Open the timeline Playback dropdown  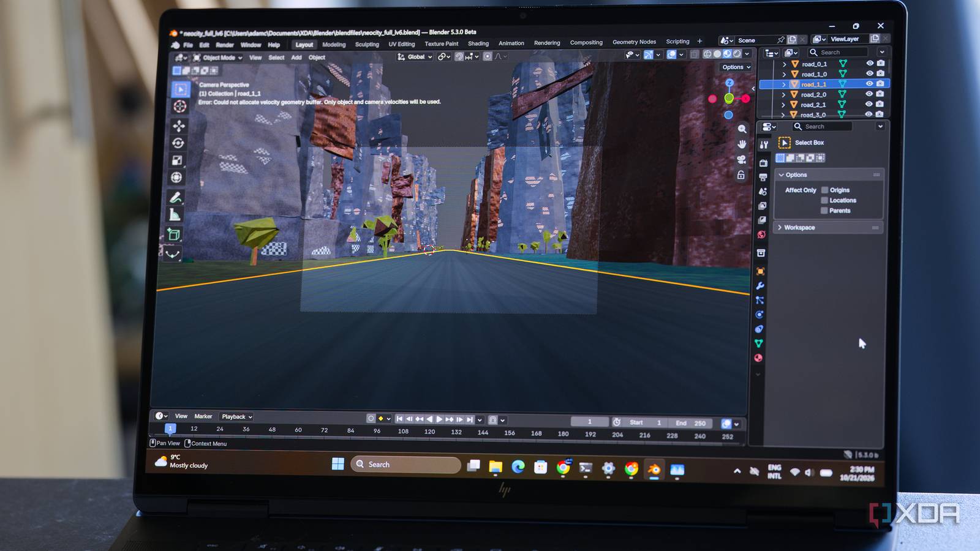[x=236, y=417]
